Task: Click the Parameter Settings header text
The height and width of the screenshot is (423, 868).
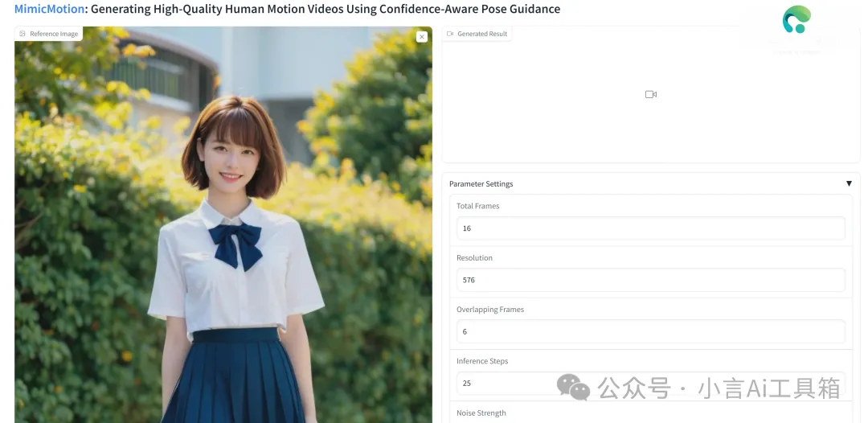Action: [x=481, y=184]
